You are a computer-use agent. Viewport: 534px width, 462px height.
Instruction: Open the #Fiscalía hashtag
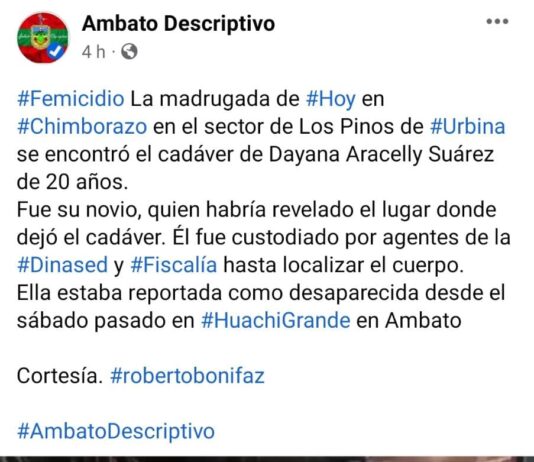pyautogui.click(x=174, y=265)
